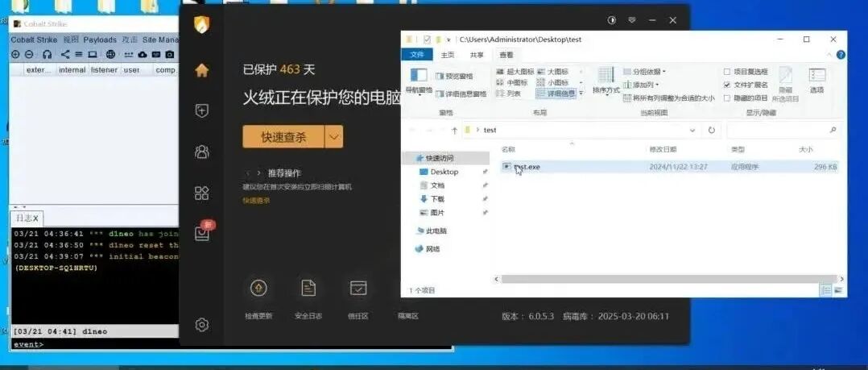Click 选项 button in ribbon
This screenshot has width=868, height=370.
[816, 81]
